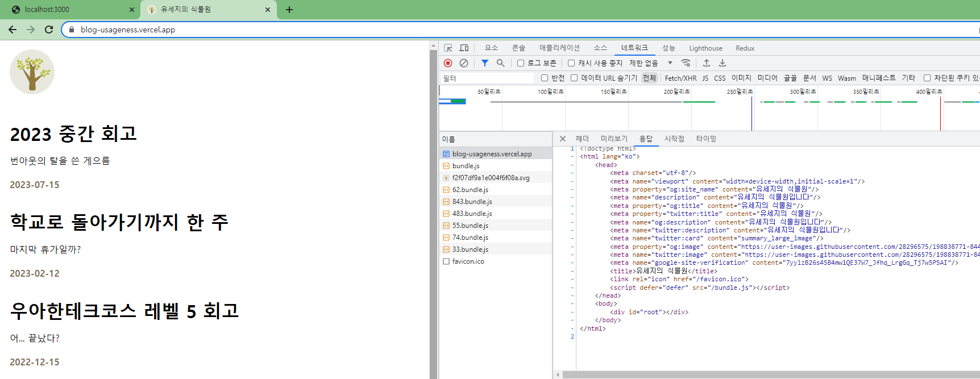
Task: Clear the network log
Action: click(464, 63)
